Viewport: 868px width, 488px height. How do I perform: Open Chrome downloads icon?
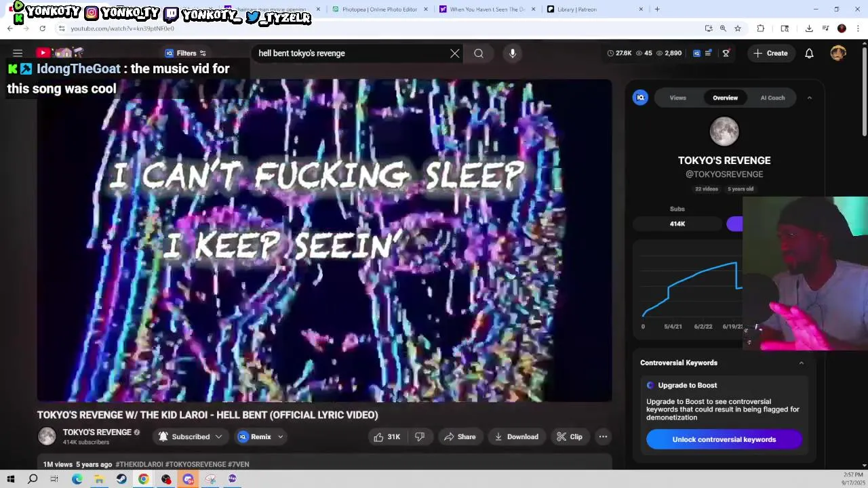pyautogui.click(x=809, y=28)
